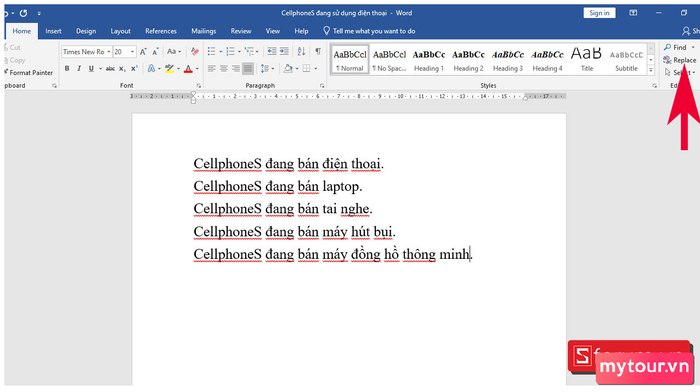Expand the Styles gallery more arrow
Screen dimensions: 700x392
point(651,70)
